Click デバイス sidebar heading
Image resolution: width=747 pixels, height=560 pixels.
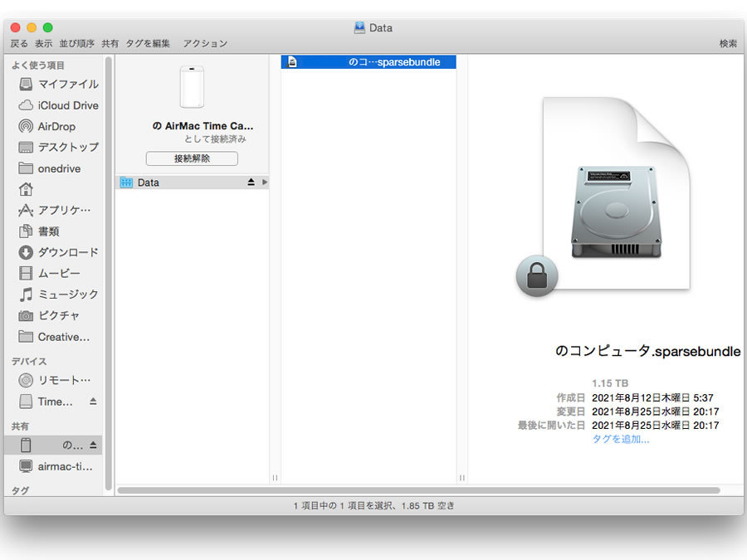pos(29,362)
